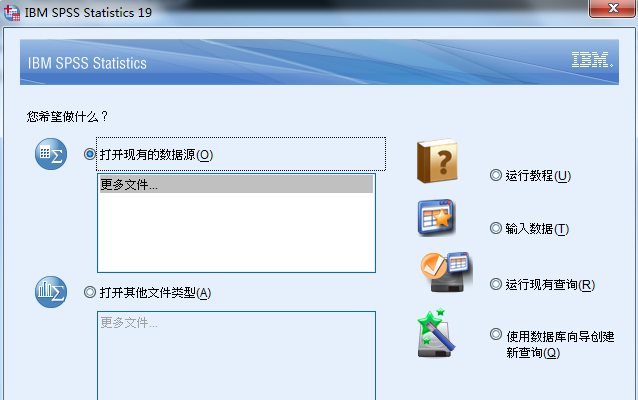
Task: Close the SPSS Statistics 19 dialog
Action: point(613,8)
